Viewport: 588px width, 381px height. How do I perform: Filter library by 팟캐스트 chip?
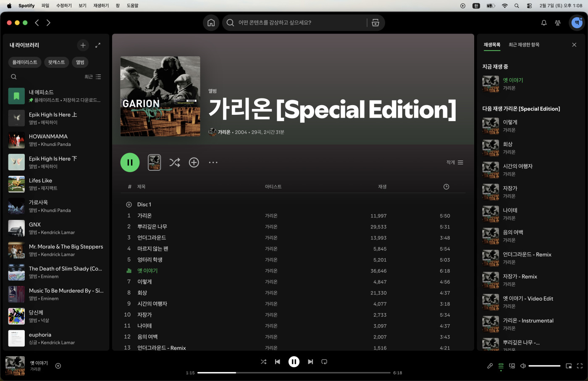tap(56, 62)
